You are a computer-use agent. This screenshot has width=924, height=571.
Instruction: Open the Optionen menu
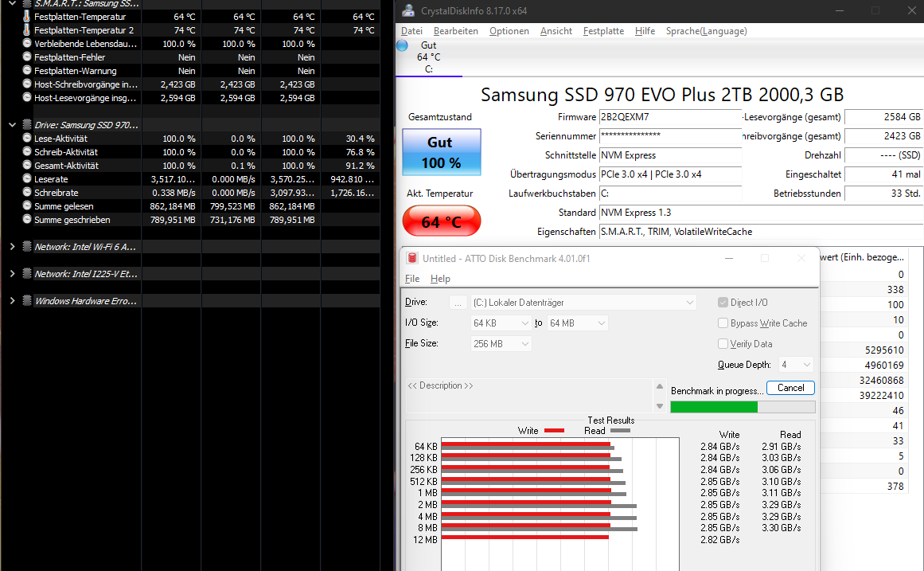(509, 31)
